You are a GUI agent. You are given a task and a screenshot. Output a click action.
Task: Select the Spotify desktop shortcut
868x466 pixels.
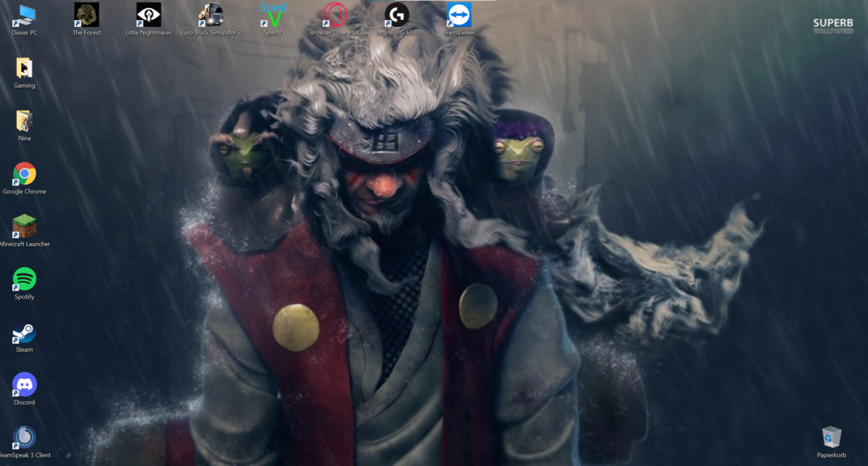tap(24, 280)
